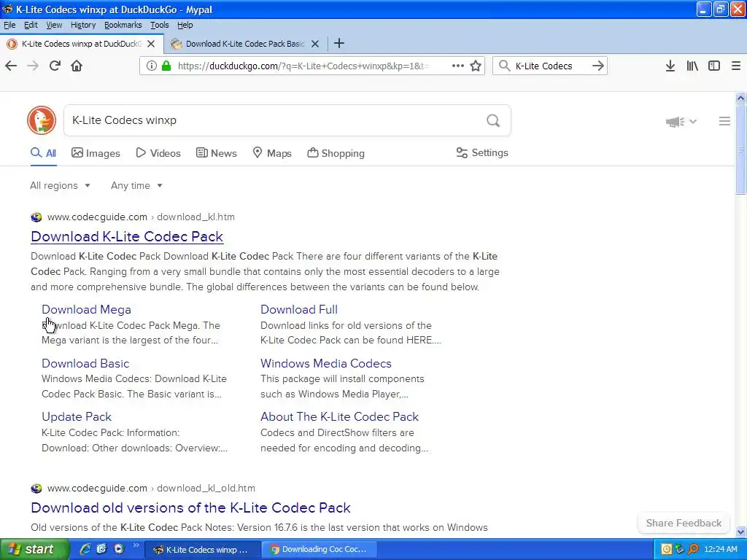Expand the Any time filter
This screenshot has width=747, height=560.
136,186
